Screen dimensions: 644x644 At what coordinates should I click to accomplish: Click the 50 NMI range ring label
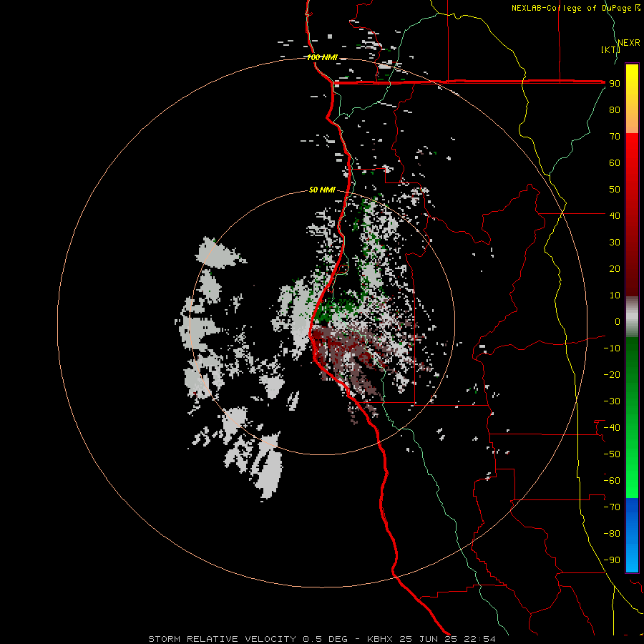[322, 190]
